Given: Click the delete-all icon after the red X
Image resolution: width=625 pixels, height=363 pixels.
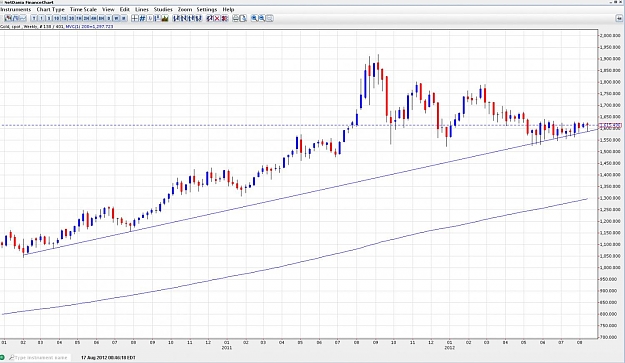Looking at the screenshot, I should pyautogui.click(x=225, y=18).
